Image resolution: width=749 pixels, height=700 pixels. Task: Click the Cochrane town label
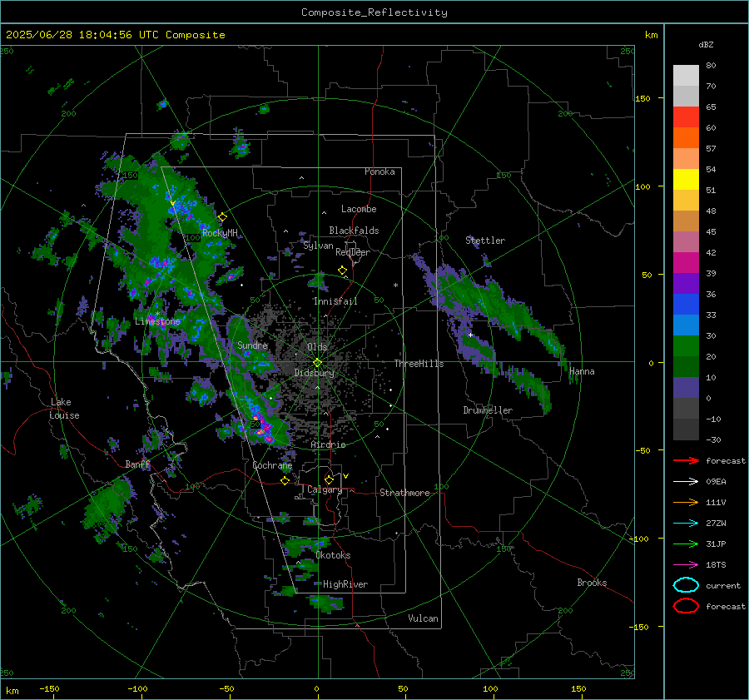point(272,465)
